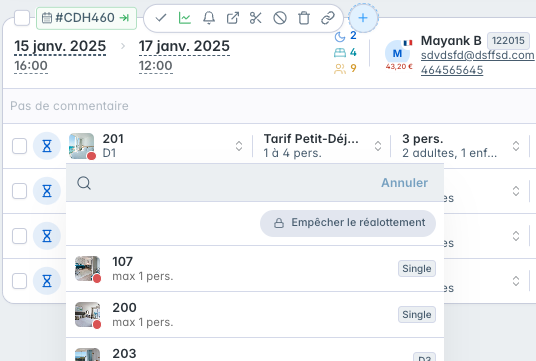Check the box for room 201 row
Screen dimensions: 536x361
tap(19, 146)
